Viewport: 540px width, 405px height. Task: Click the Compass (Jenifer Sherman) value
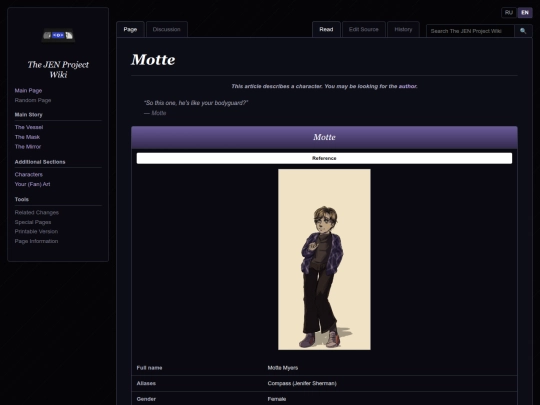[x=302, y=383]
